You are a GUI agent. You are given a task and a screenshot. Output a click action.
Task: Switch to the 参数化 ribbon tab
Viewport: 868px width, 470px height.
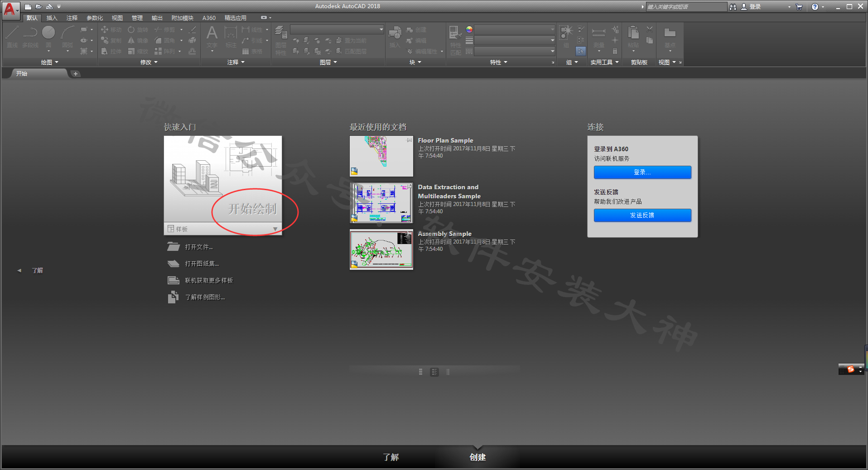(95, 18)
